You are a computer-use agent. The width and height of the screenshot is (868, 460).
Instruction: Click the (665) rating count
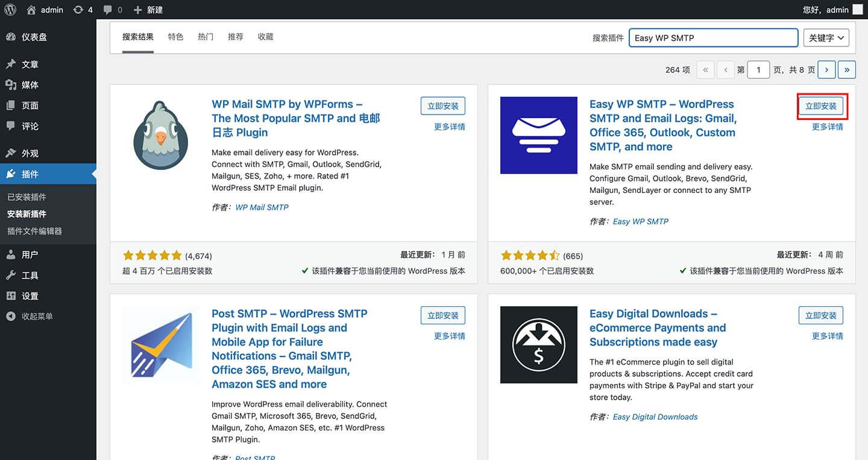pyautogui.click(x=573, y=256)
